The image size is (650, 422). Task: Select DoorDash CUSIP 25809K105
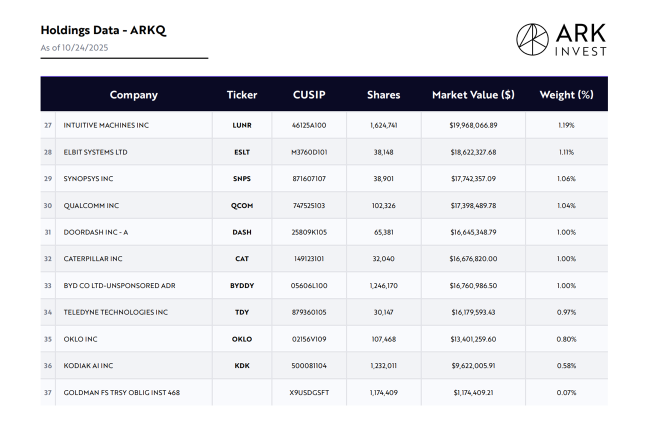310,232
